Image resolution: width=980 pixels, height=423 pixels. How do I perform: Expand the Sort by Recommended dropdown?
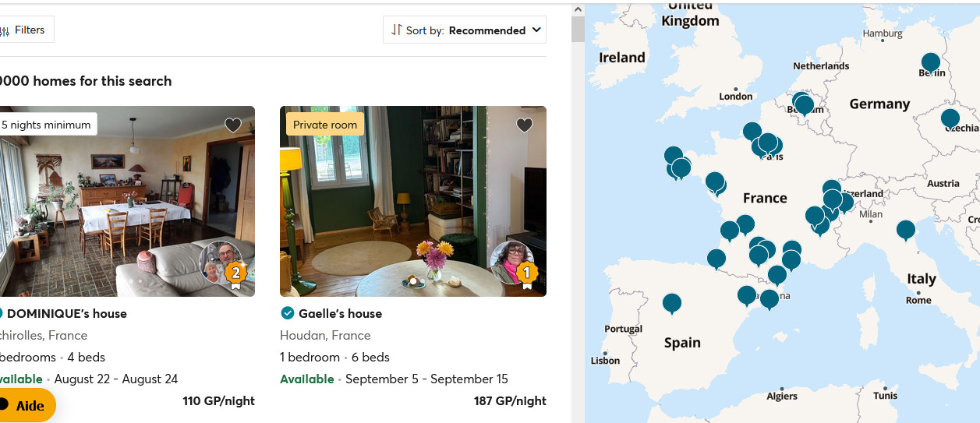click(x=465, y=30)
